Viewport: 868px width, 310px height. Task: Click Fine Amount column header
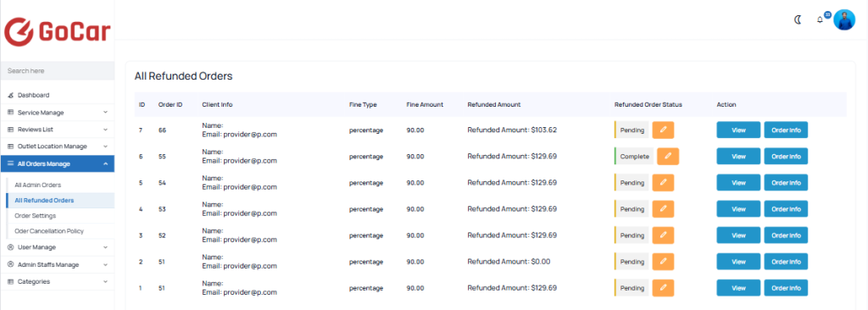click(425, 105)
